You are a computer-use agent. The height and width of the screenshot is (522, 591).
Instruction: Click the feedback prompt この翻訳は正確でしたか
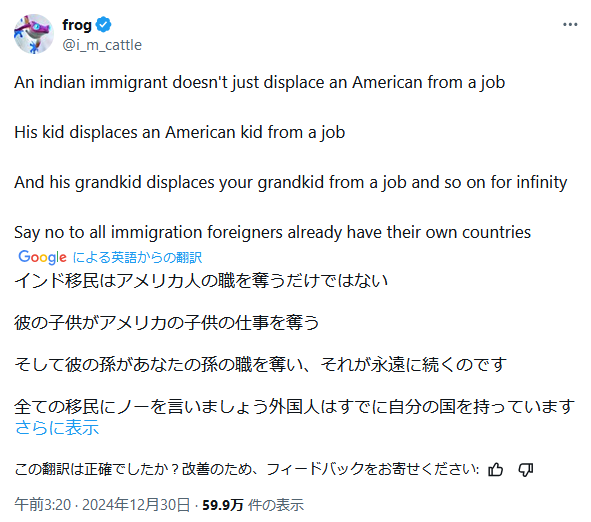pyautogui.click(x=247, y=470)
